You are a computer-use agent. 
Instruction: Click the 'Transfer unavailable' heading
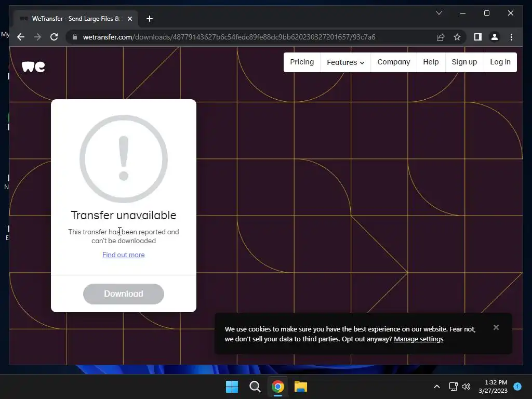click(124, 215)
